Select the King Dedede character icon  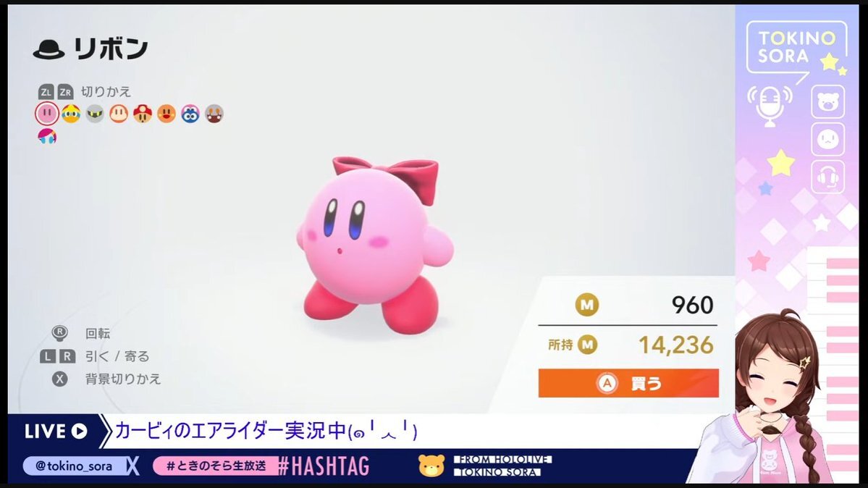(71, 114)
